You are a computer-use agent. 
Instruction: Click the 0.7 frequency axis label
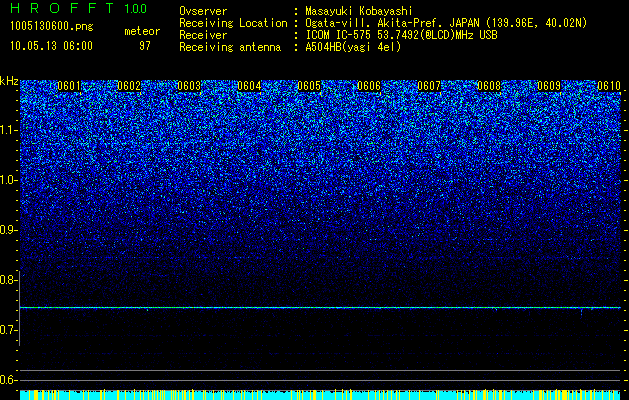coord(8,330)
